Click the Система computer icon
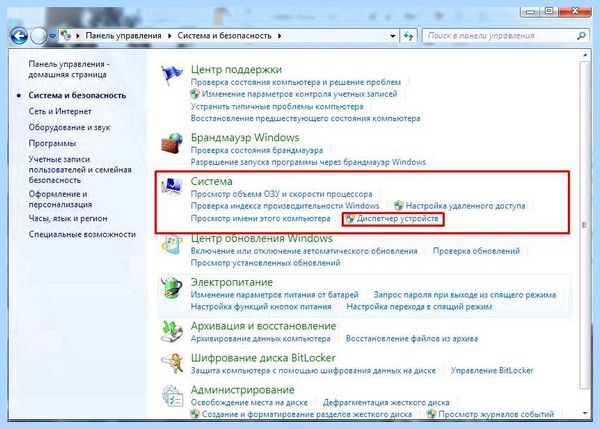The image size is (600, 429). point(171,186)
